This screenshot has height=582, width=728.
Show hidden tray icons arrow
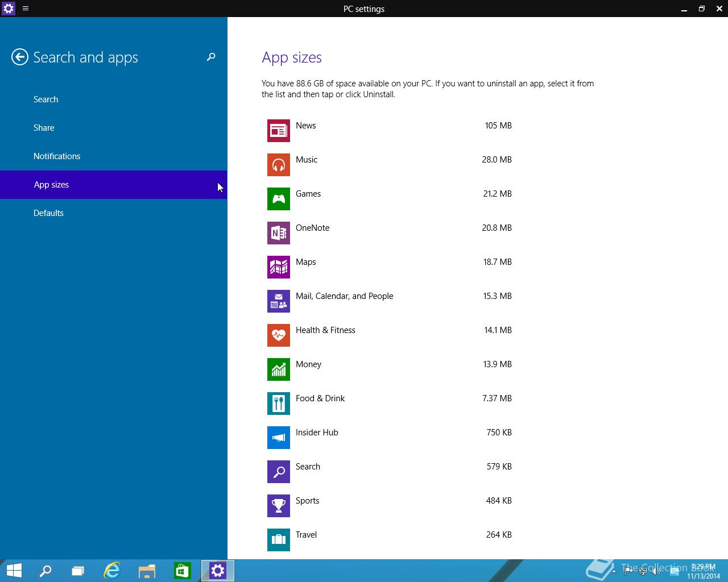(x=614, y=571)
